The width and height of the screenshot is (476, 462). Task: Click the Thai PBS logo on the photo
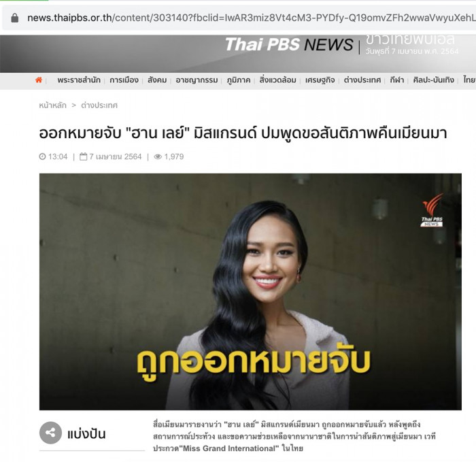click(432, 210)
